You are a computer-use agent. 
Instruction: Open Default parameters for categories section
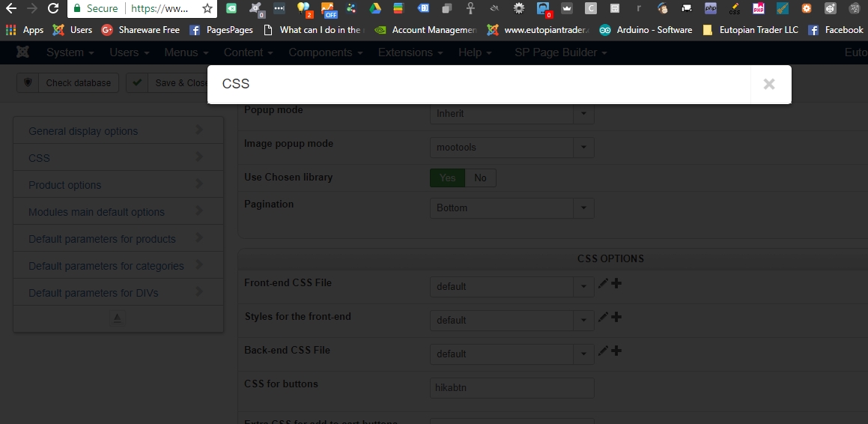tap(118, 266)
